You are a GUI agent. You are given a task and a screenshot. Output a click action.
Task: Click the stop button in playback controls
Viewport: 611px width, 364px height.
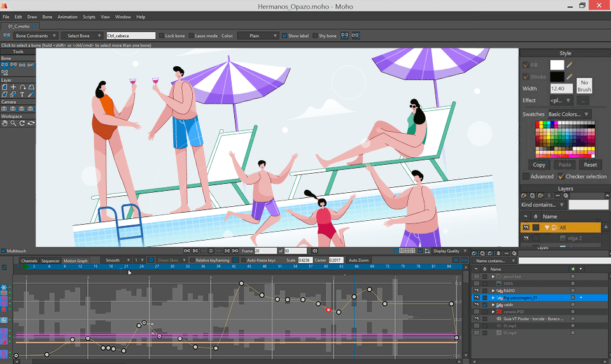pyautogui.click(x=211, y=251)
